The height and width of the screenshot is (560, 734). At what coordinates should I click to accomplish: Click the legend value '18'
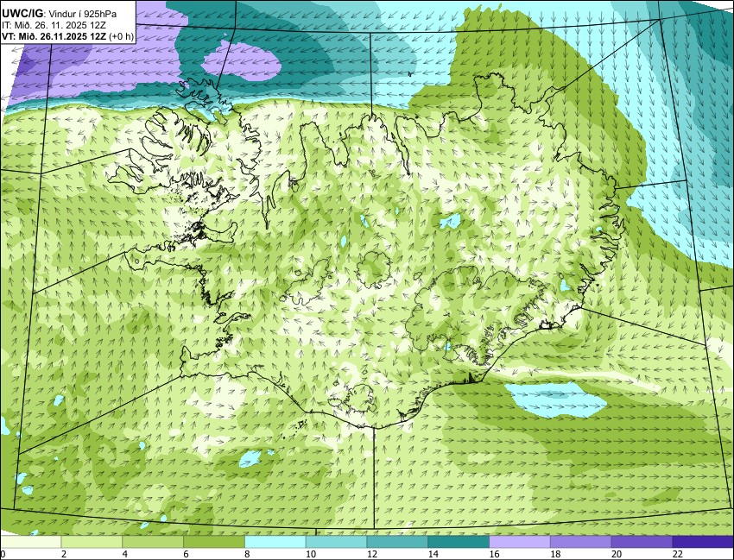tap(555, 554)
